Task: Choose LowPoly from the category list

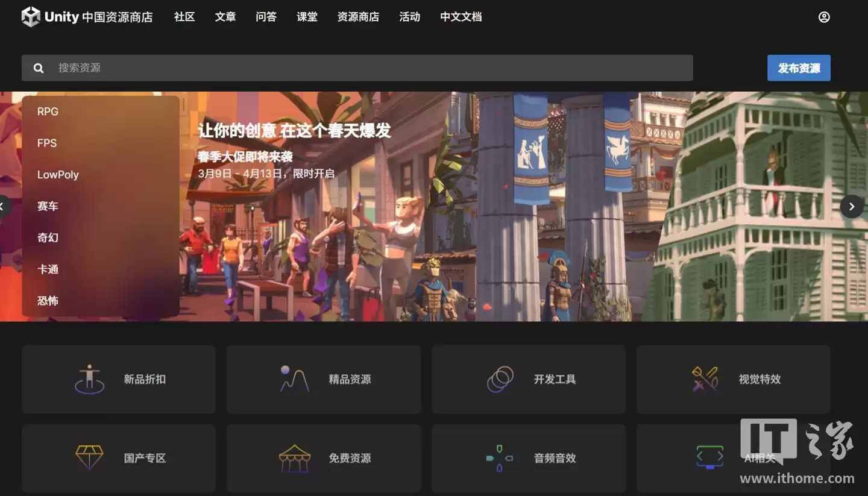Action: coord(58,175)
